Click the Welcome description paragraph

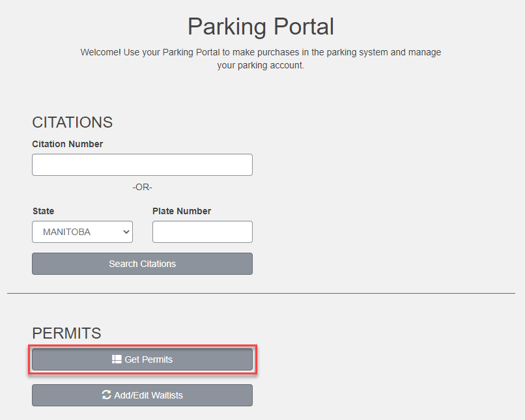click(261, 59)
